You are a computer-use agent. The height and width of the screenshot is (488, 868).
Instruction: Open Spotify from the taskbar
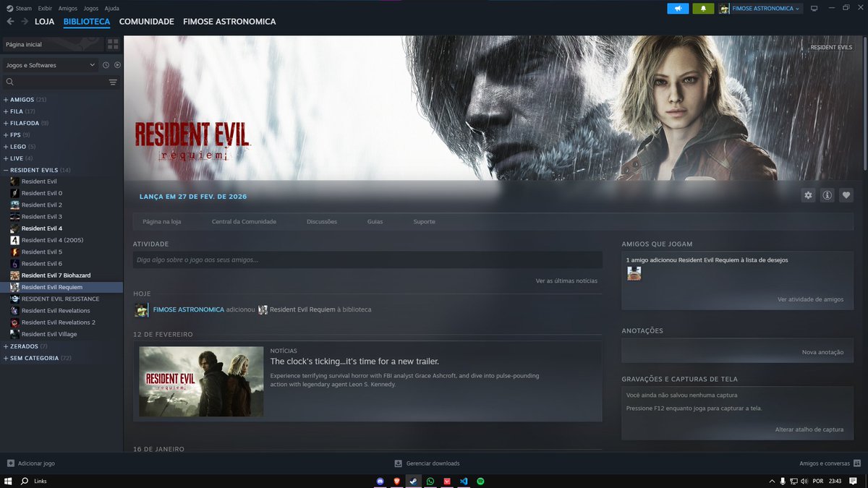(481, 481)
